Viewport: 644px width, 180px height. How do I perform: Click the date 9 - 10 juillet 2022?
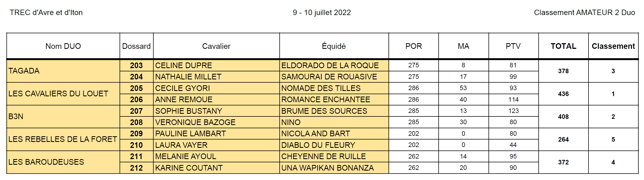tap(322, 13)
